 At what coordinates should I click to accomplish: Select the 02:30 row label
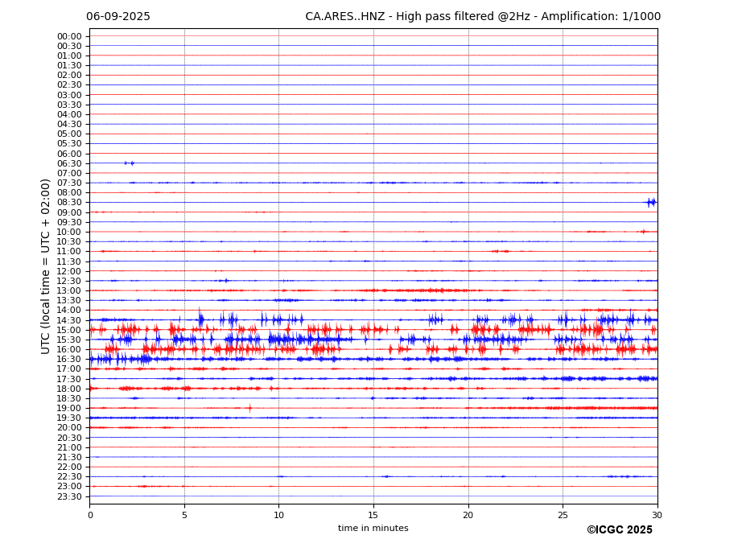point(69,84)
